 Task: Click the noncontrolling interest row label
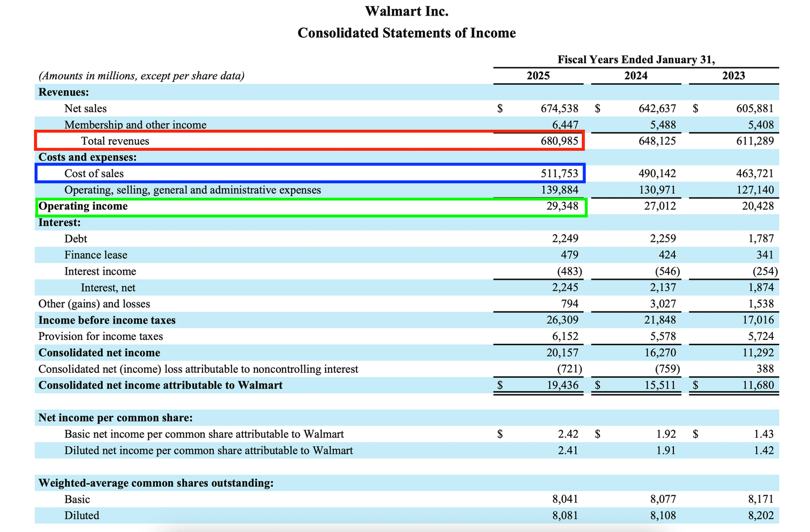point(198,369)
